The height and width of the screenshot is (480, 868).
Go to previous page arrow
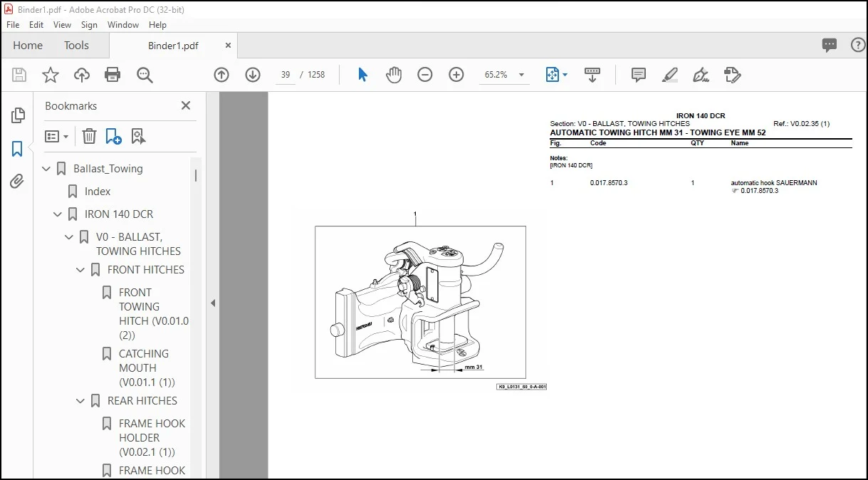(221, 75)
